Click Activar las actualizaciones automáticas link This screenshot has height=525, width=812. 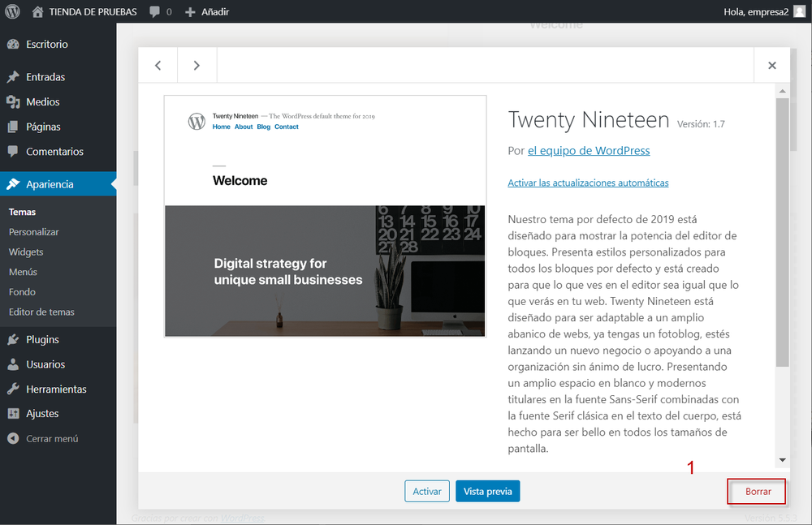pyautogui.click(x=588, y=183)
